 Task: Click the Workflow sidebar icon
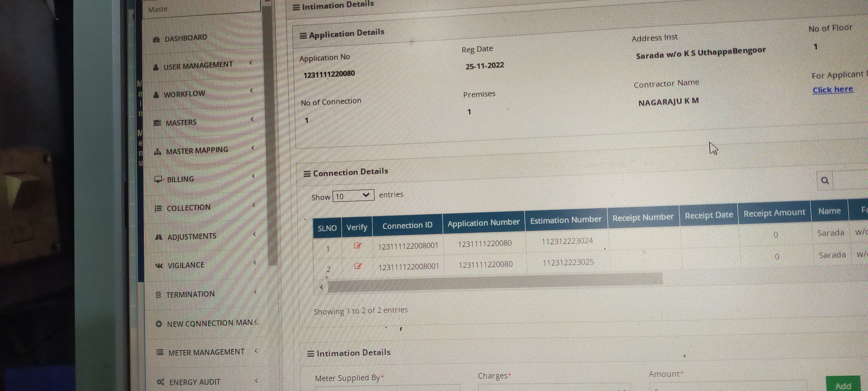pyautogui.click(x=156, y=96)
